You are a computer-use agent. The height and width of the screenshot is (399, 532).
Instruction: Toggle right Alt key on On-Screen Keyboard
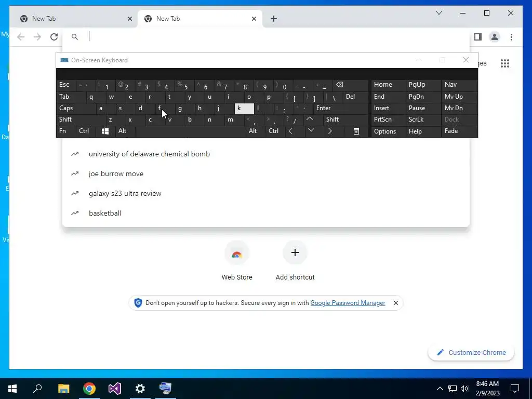coord(255,131)
